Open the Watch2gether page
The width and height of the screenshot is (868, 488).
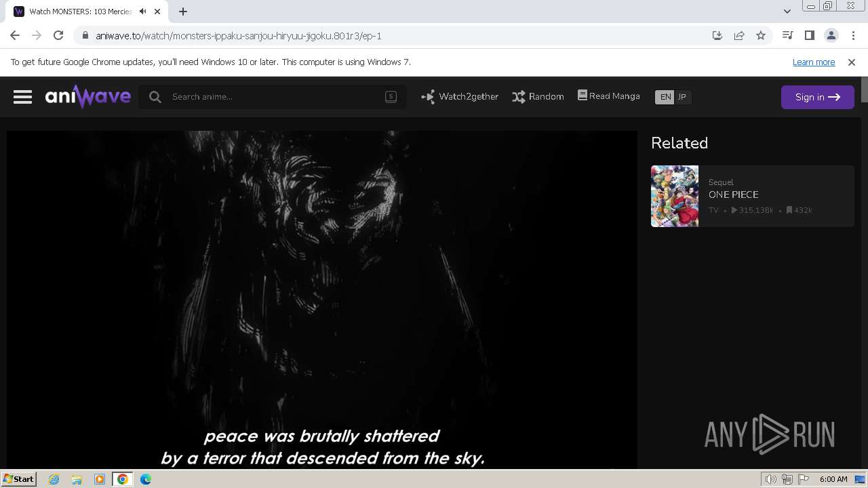(460, 97)
